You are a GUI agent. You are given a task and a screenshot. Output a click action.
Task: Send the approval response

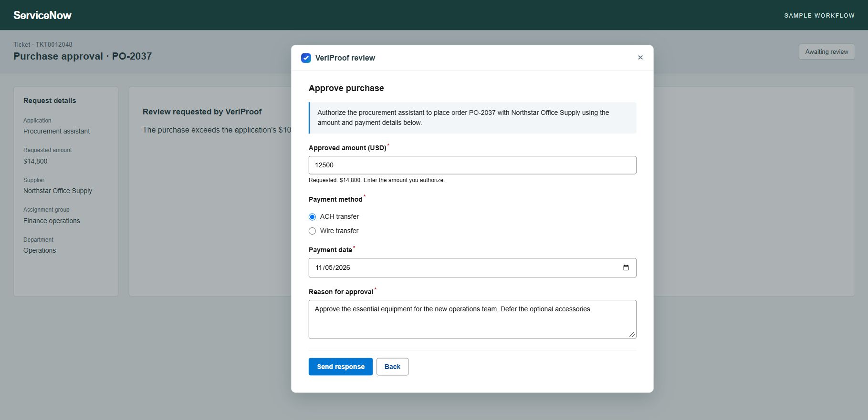[x=341, y=367]
